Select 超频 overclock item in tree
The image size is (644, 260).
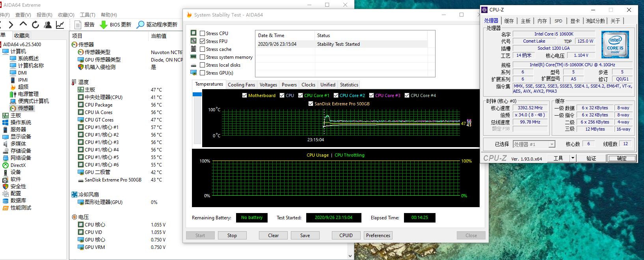tap(23, 87)
